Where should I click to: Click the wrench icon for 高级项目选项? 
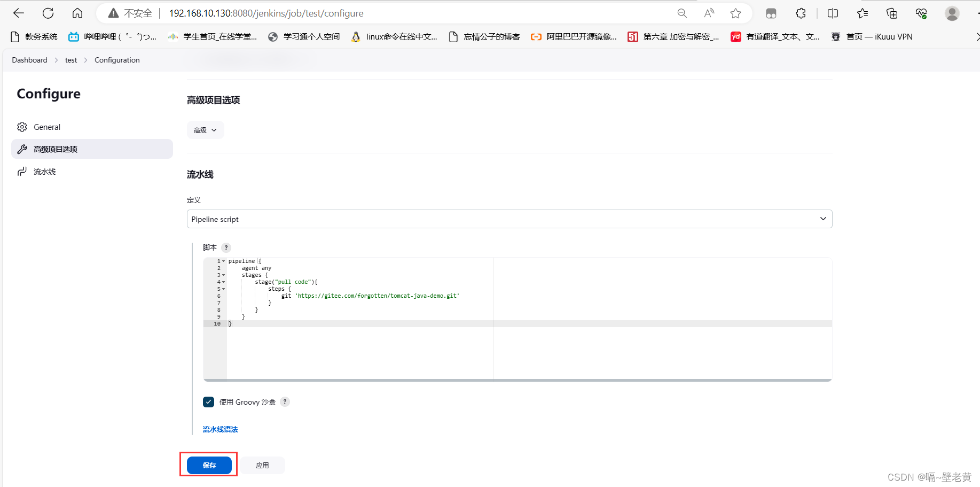click(22, 149)
